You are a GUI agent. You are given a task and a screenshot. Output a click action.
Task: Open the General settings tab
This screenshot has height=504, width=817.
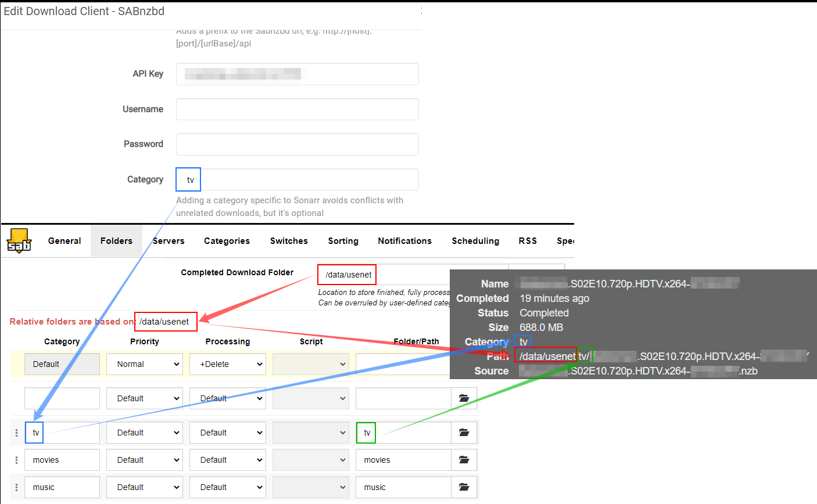pyautogui.click(x=64, y=241)
